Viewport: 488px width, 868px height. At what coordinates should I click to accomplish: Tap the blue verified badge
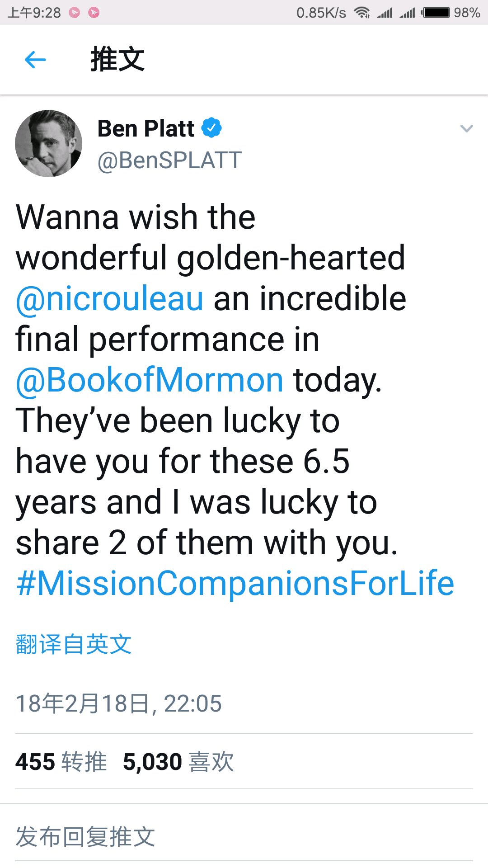tap(211, 128)
